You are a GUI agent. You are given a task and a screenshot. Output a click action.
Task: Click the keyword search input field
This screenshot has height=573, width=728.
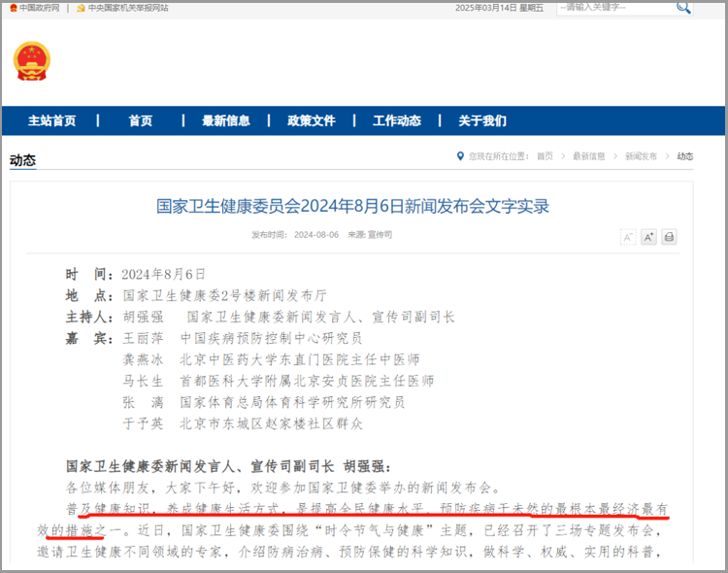(613, 7)
